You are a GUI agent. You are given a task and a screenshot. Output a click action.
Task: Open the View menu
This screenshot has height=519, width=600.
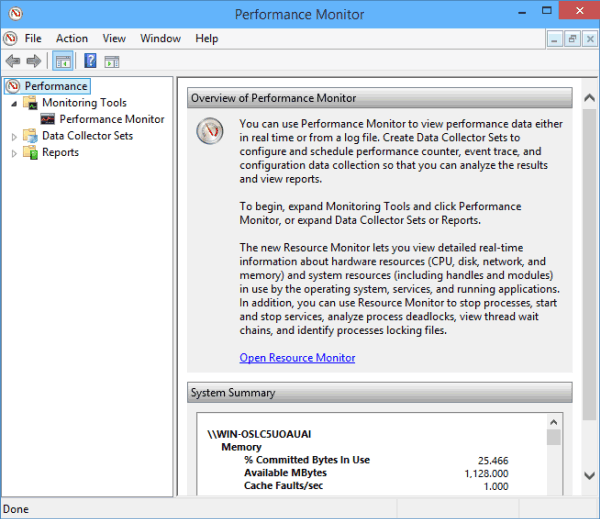[x=114, y=38]
